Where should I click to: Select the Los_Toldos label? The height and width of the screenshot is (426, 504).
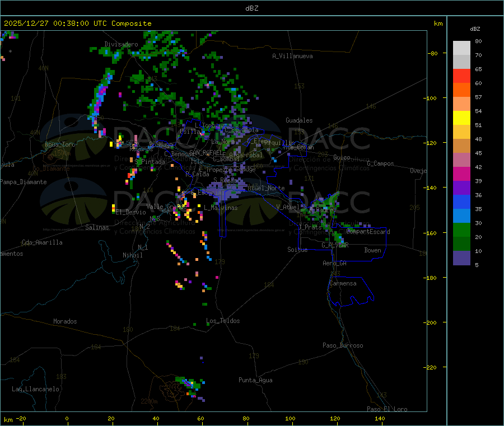223,321
